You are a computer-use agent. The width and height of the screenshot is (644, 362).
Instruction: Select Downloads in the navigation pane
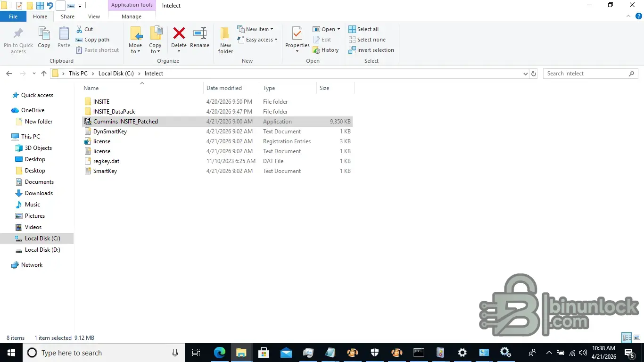coord(39,193)
